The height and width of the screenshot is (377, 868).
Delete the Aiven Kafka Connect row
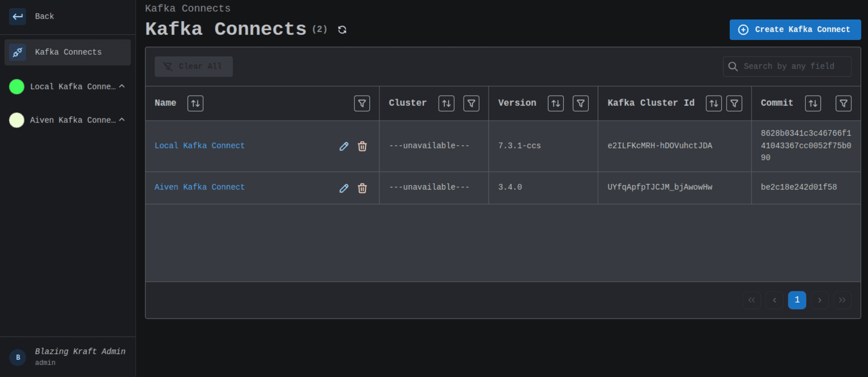pos(362,188)
